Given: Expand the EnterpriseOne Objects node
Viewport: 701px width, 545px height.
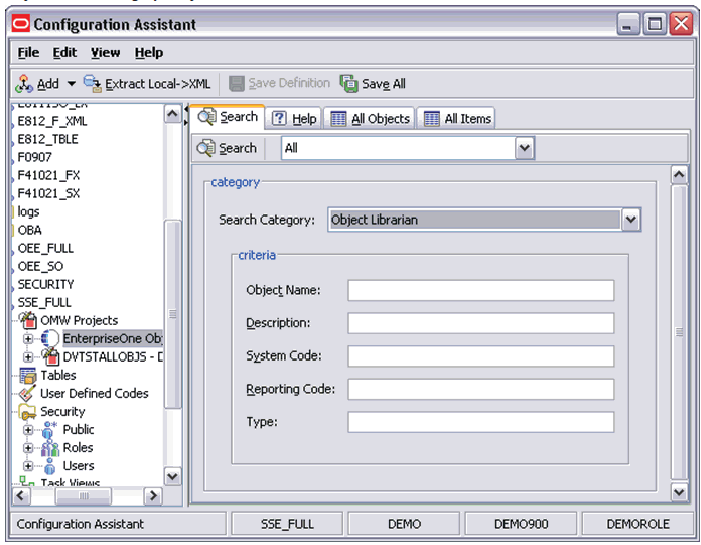Looking at the screenshot, I should coord(28,339).
